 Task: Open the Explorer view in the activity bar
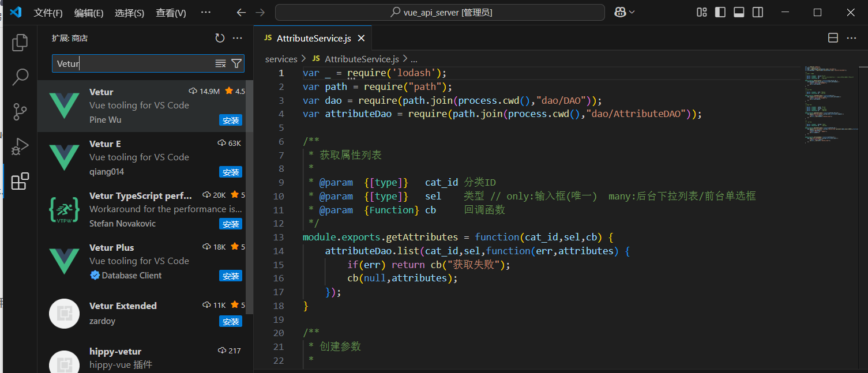(x=20, y=42)
